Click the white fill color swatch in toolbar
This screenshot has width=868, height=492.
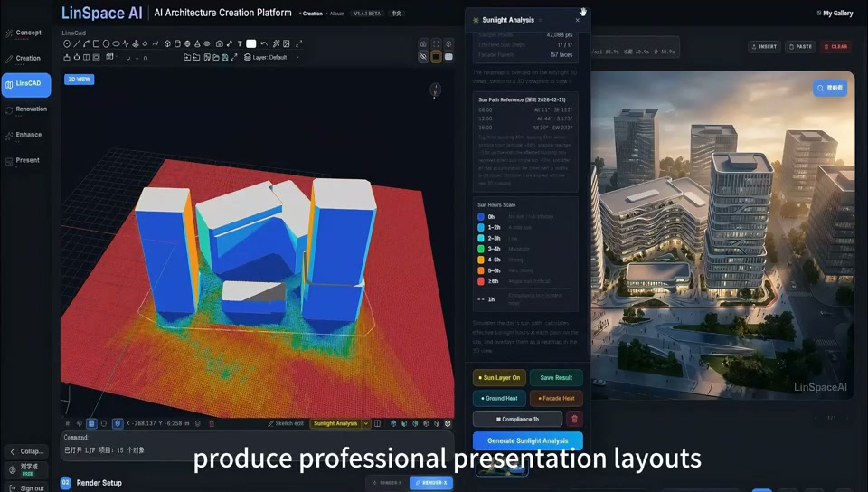(250, 43)
